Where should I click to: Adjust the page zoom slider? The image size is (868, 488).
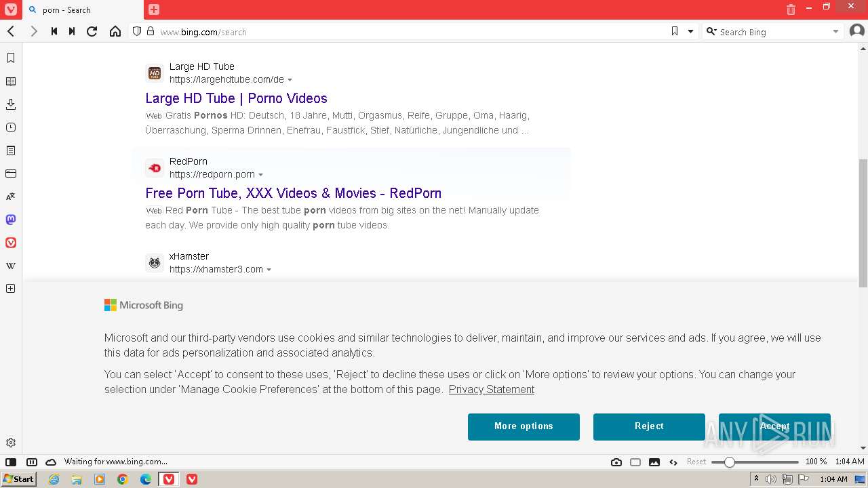point(755,462)
